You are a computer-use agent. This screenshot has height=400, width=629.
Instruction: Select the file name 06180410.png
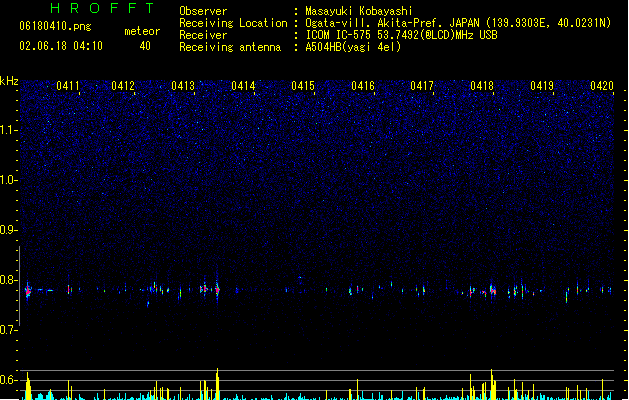(55, 26)
